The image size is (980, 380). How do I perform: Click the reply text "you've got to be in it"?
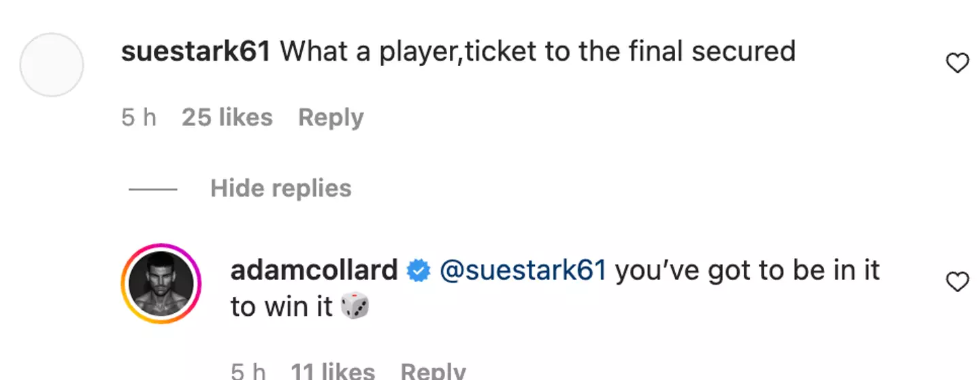point(747,271)
